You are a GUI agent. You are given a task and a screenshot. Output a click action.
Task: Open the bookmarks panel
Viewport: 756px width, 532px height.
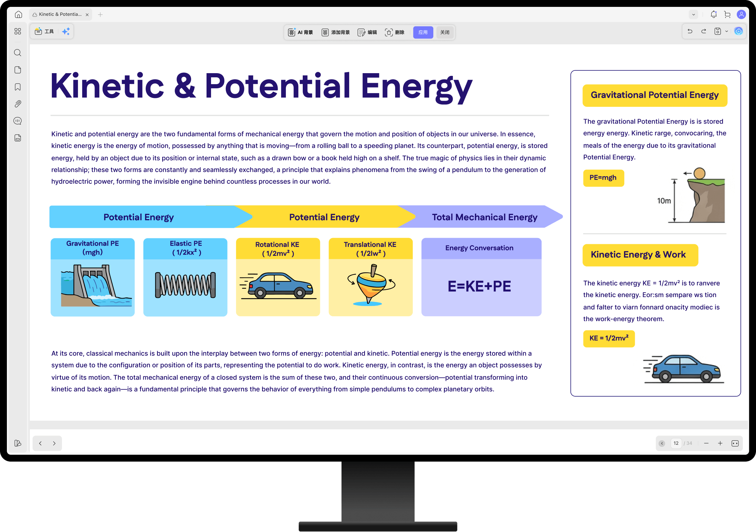pyautogui.click(x=18, y=87)
